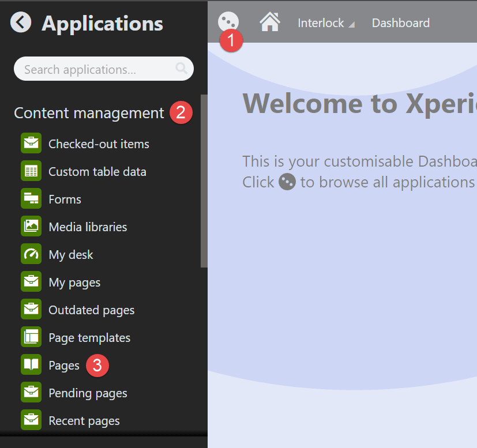477x448 pixels.
Task: Open Media libraries
Action: 88,227
